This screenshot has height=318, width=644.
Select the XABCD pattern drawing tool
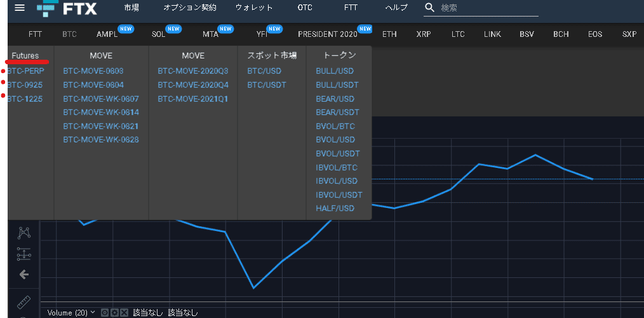click(x=24, y=233)
